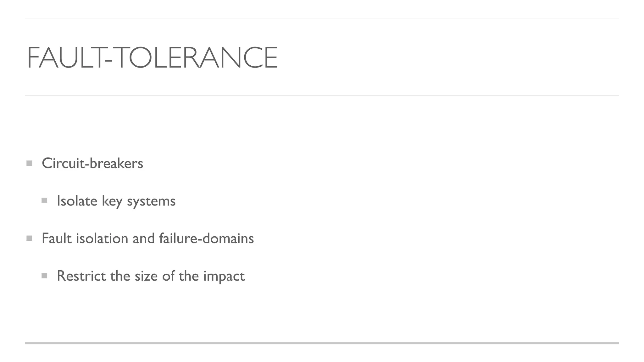This screenshot has height=362, width=644.
Task: Click the thin divider line below the title
Action: pyautogui.click(x=322, y=96)
